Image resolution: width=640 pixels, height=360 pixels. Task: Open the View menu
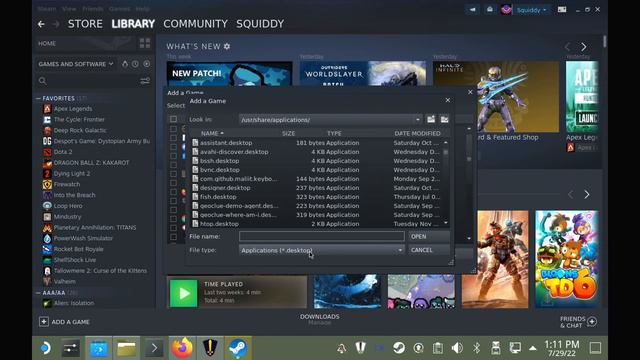69,9
